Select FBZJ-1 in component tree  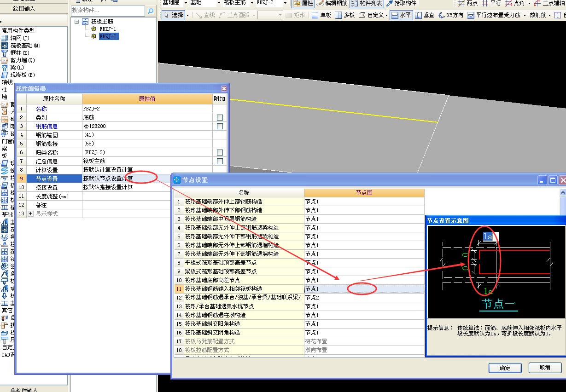(108, 29)
